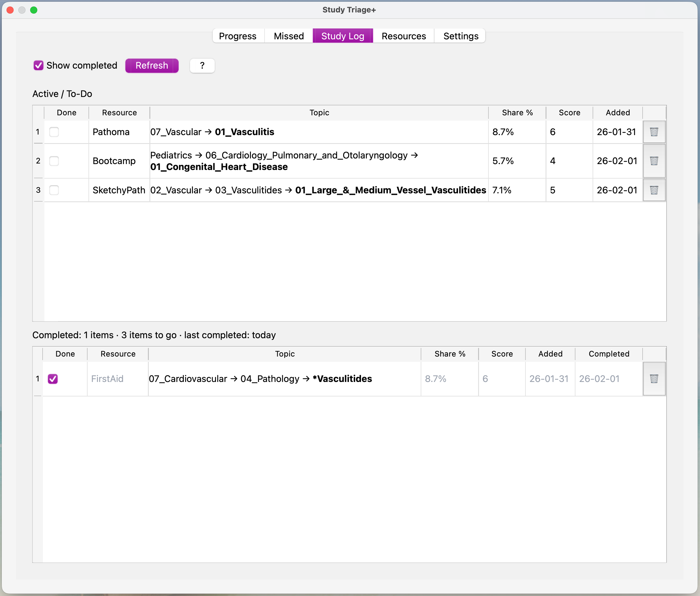The image size is (700, 596).
Task: Click the Share % column header
Action: [x=517, y=112]
